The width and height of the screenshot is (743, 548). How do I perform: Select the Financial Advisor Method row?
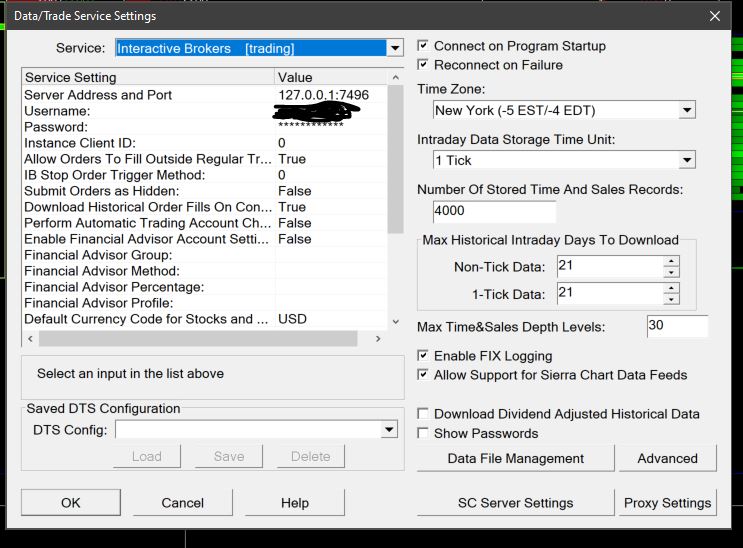click(204, 271)
